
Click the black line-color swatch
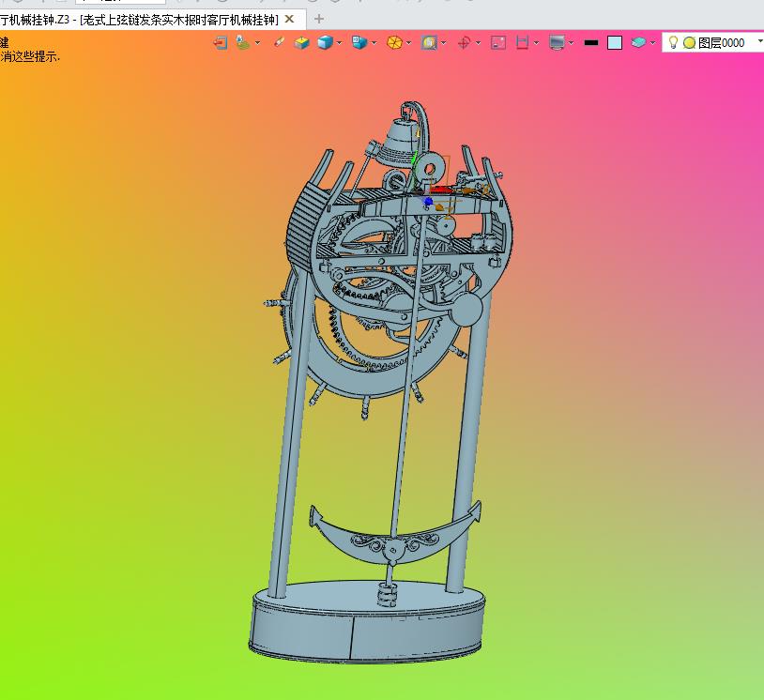591,43
